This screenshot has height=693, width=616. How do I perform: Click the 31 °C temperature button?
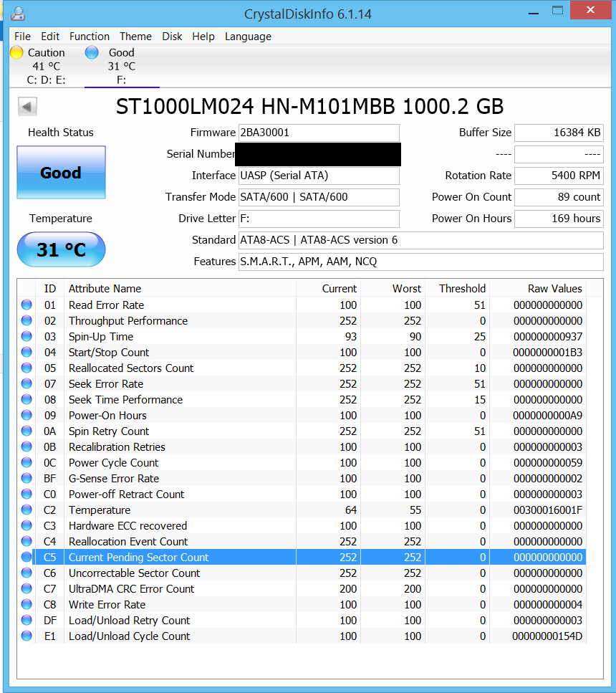(x=61, y=249)
